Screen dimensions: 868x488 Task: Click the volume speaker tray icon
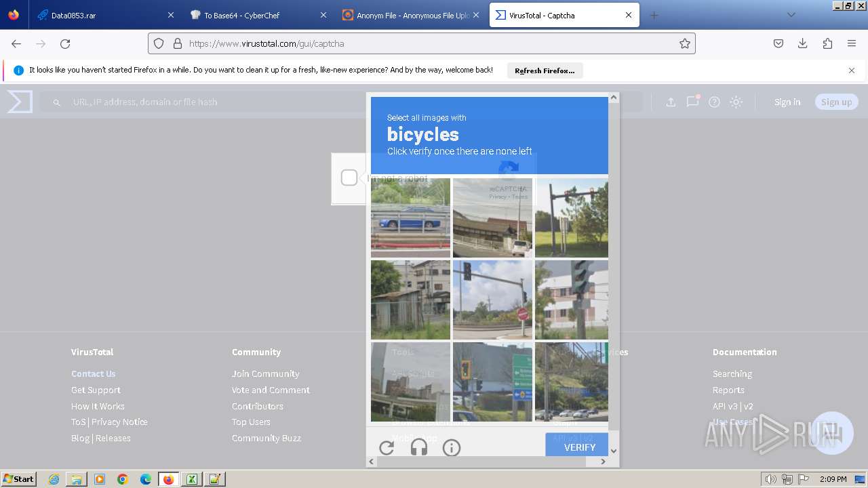[771, 479]
